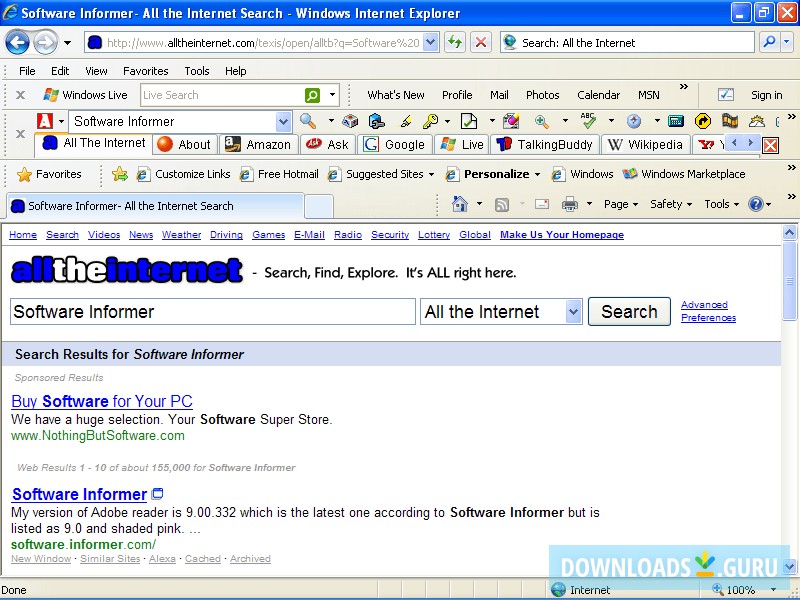Click the RSS feeds icon
Screen dimensions: 800x600
[x=502, y=205]
